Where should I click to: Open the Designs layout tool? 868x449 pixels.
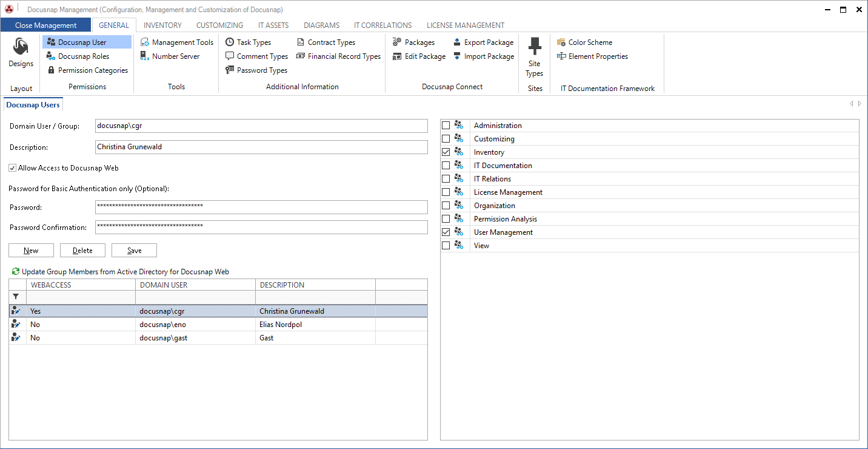[21, 53]
